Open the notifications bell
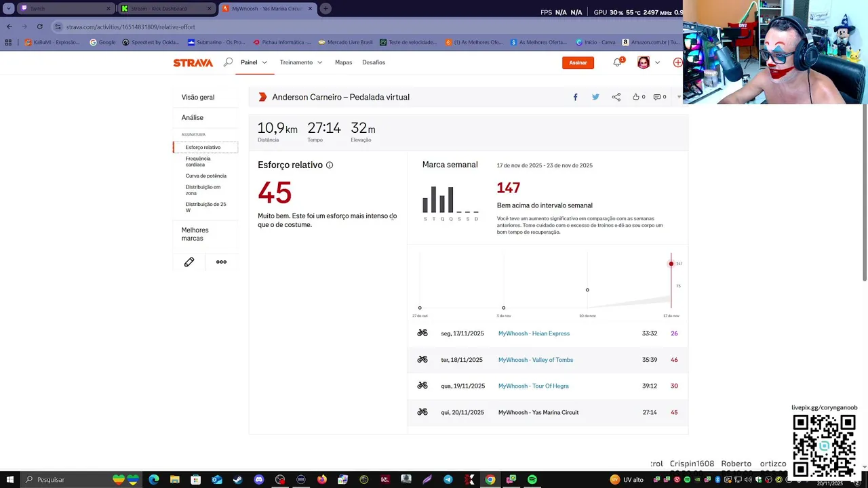The height and width of the screenshot is (488, 868). point(617,62)
